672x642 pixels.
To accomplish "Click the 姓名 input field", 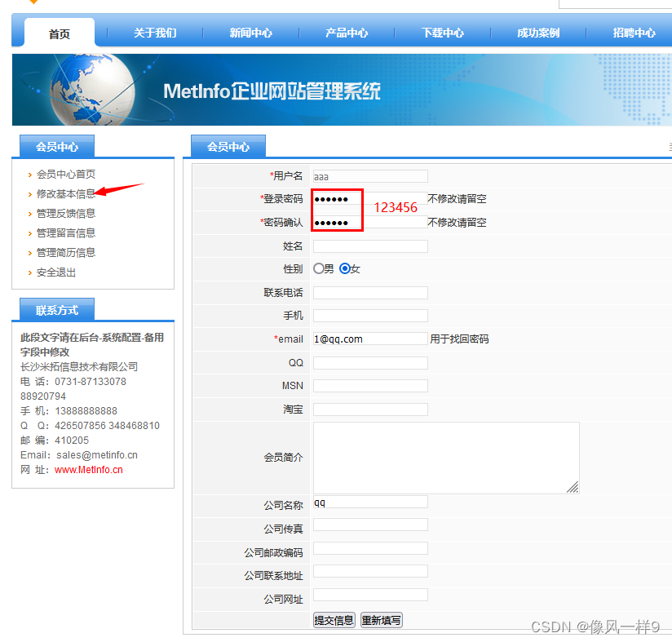I will coord(370,246).
